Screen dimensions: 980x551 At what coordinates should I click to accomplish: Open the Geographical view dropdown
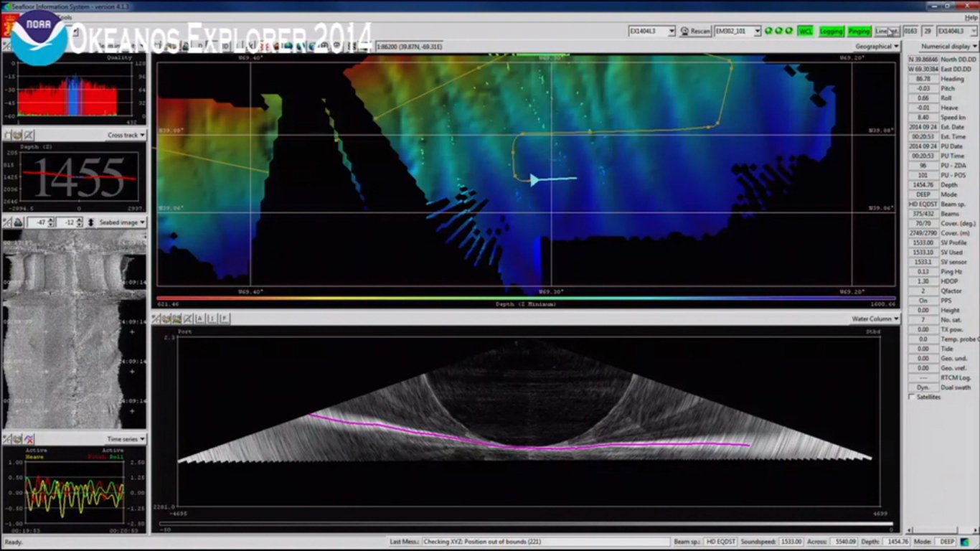pyautogui.click(x=877, y=47)
